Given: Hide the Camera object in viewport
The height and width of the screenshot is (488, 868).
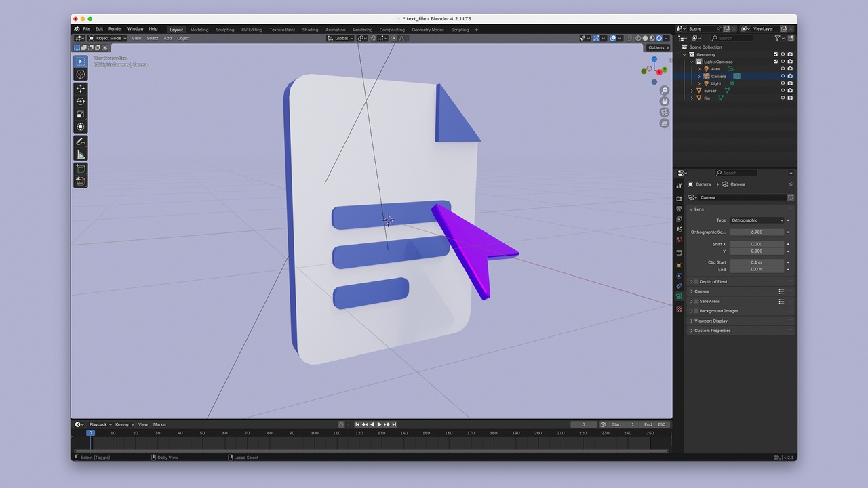Looking at the screenshot, I should [x=783, y=76].
